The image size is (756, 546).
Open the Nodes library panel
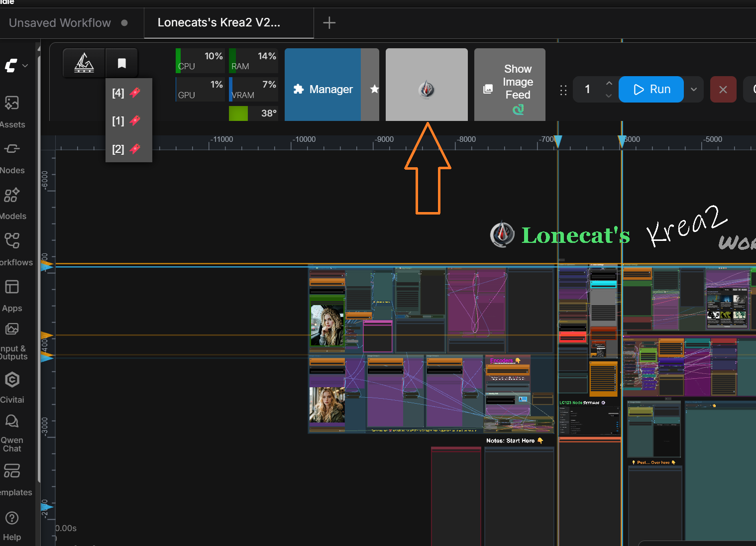coord(12,158)
